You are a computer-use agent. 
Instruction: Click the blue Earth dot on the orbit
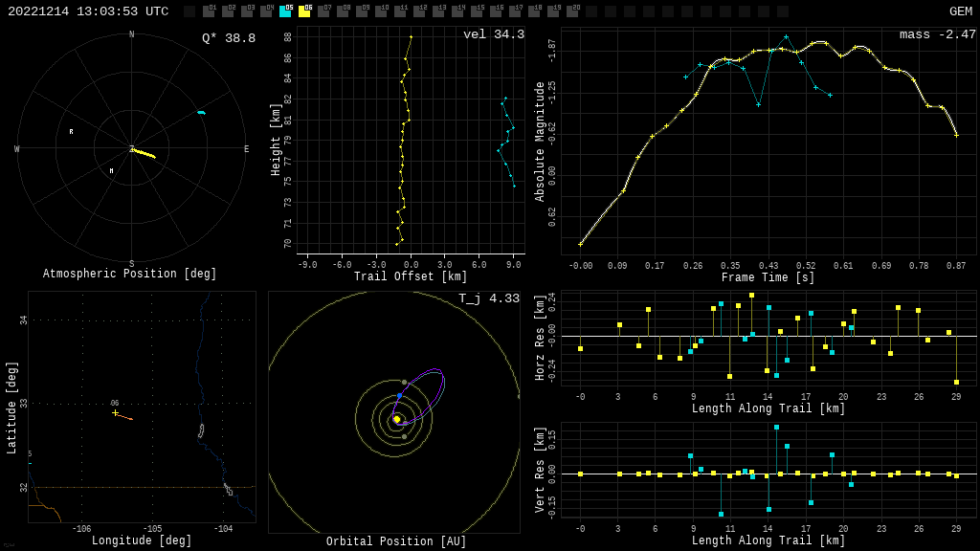pos(400,395)
